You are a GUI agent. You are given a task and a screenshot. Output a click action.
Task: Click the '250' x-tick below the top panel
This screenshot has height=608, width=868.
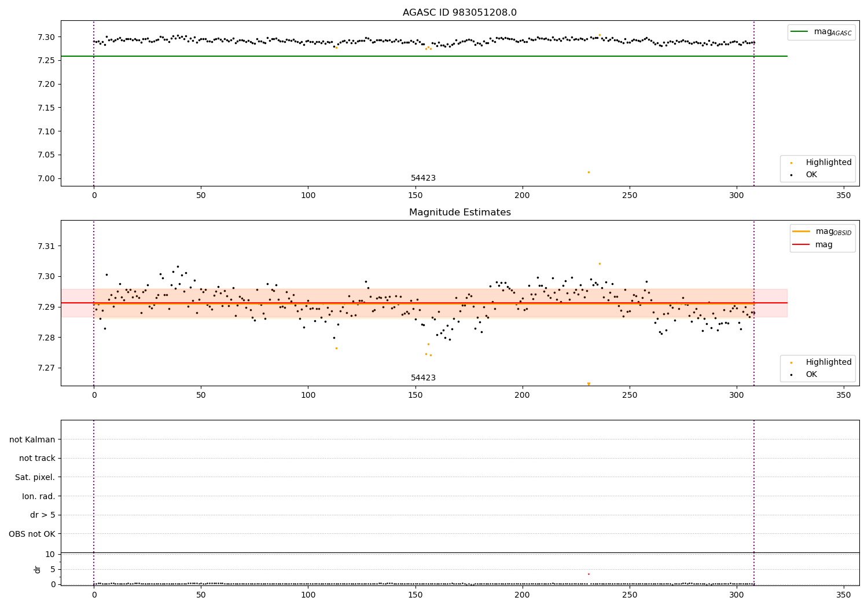[x=630, y=195]
